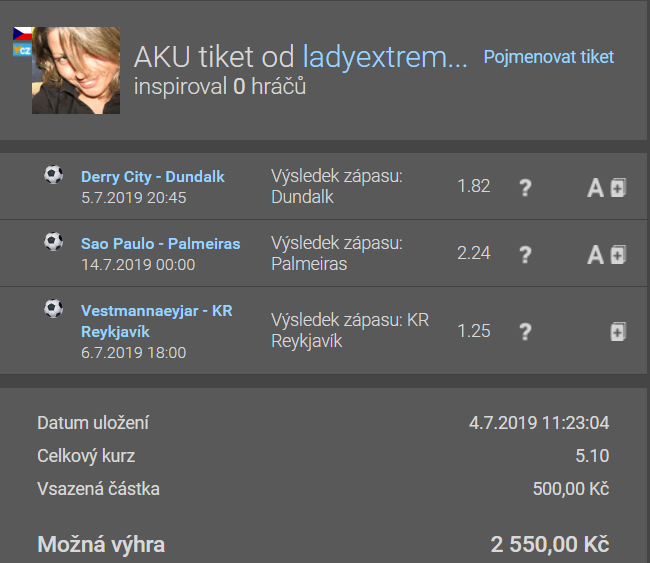Click add-to-ticket plus icon for Sao Paulo match
Viewport: 650px width, 563px height.
point(618,254)
